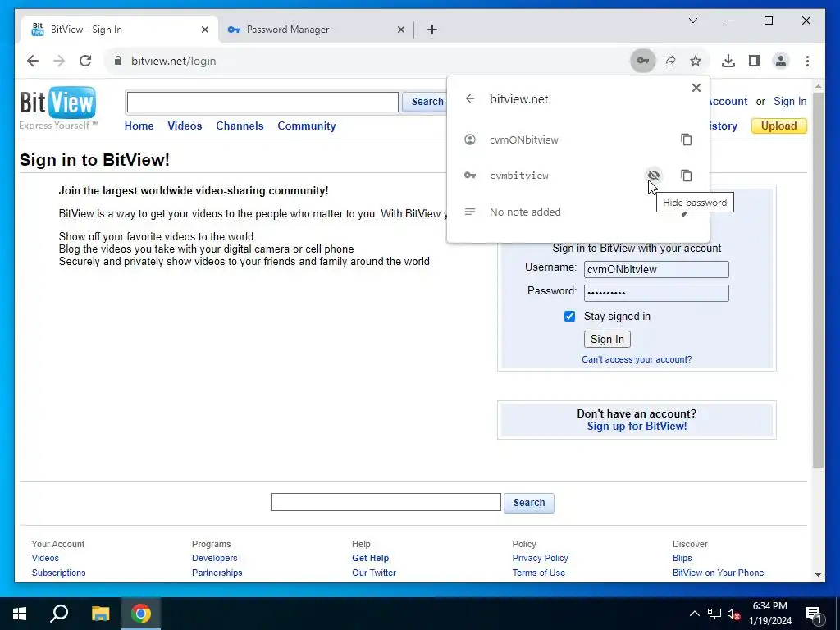Viewport: 840px width, 630px height.
Task: Open Can't access your account link
Action: (637, 359)
